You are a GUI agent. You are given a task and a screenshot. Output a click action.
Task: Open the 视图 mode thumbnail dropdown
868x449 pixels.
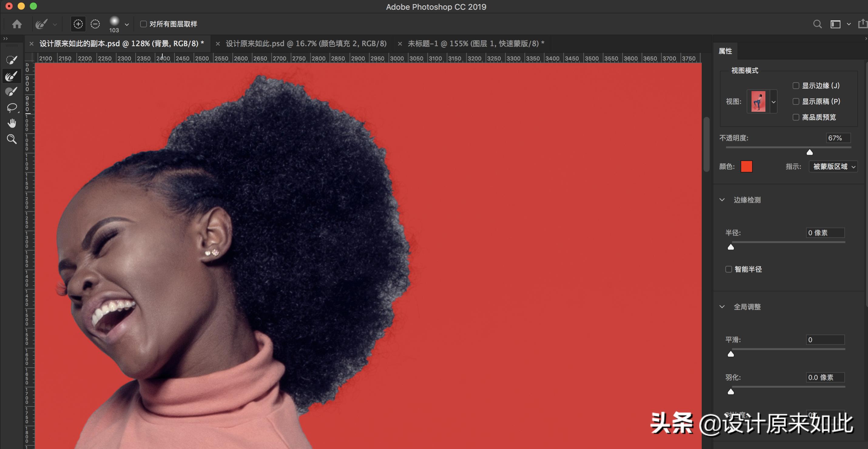pos(773,101)
